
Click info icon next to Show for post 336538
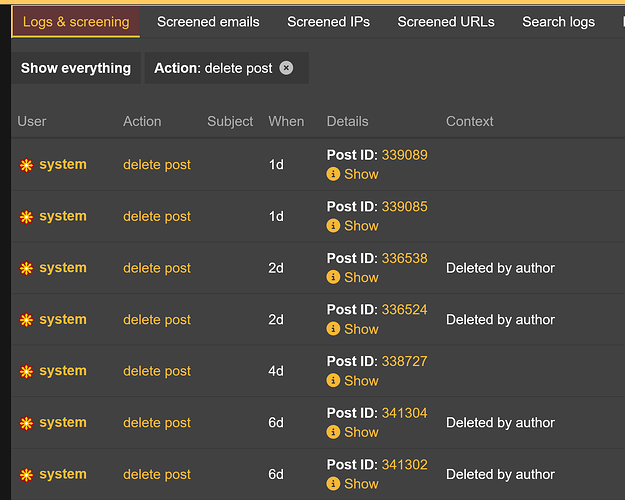point(333,277)
